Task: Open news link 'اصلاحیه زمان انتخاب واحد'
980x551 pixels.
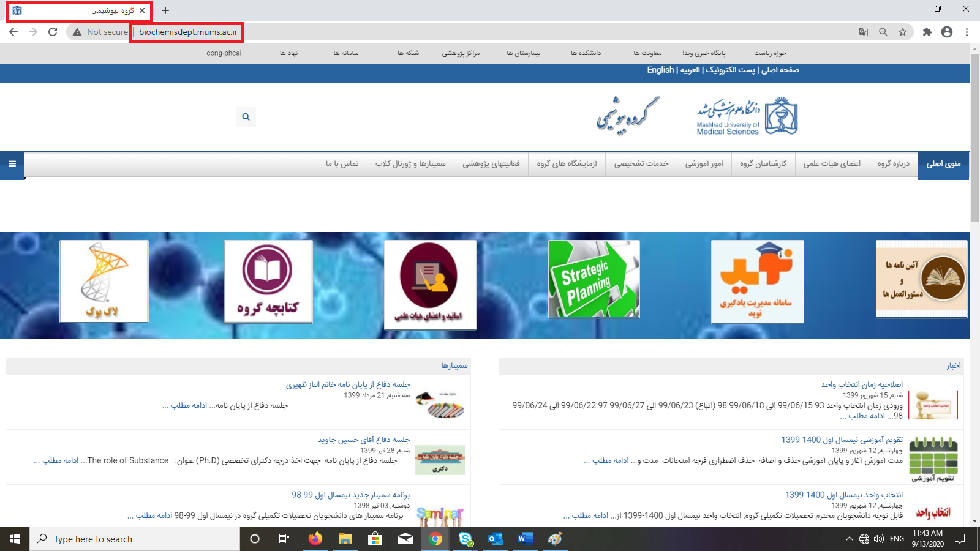Action: click(x=862, y=384)
